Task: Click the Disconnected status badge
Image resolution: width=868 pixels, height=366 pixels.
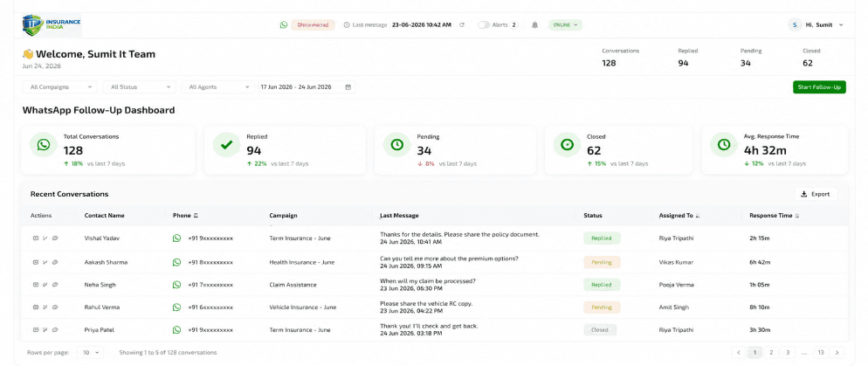Action: point(313,25)
